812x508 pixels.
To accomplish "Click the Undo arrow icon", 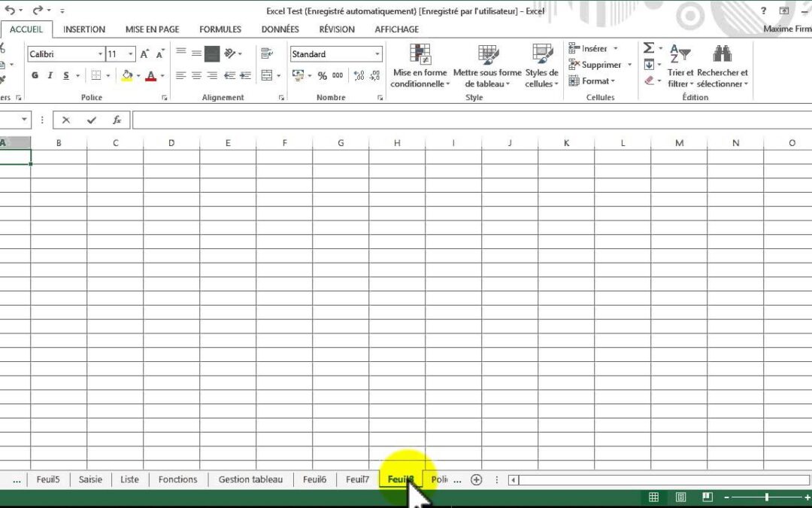I will pyautogui.click(x=10, y=11).
